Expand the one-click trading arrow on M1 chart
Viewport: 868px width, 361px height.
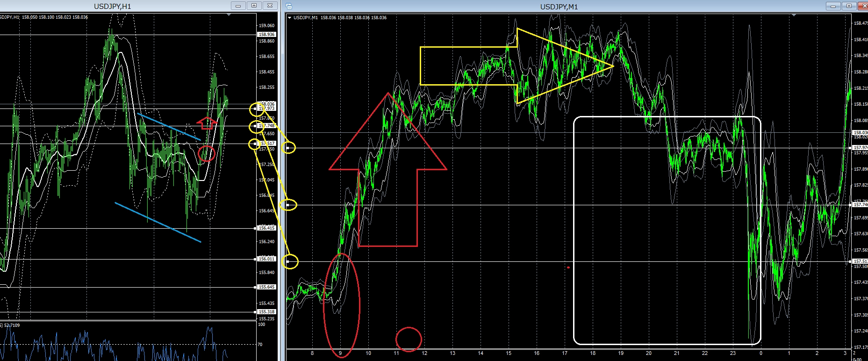[290, 18]
